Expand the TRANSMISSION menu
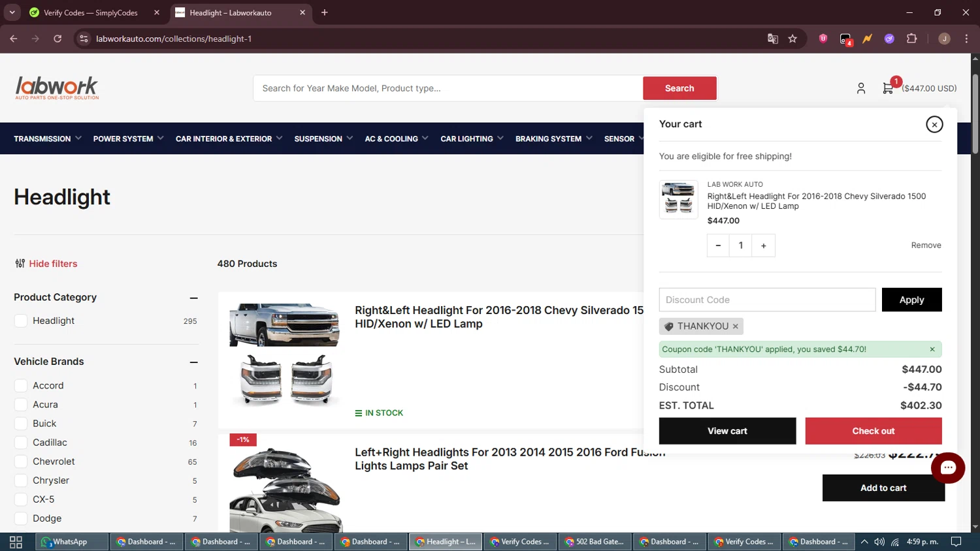Image resolution: width=980 pixels, height=551 pixels. [x=48, y=138]
